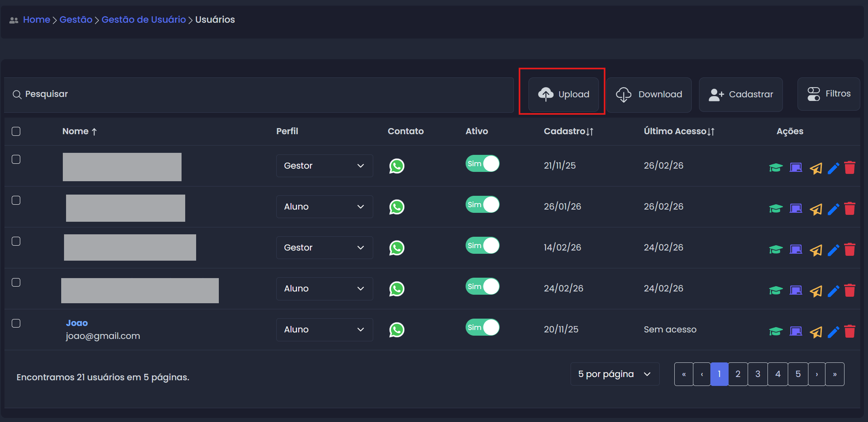Click the orange paper plane icon in Joao's row
The image size is (868, 422).
tap(816, 332)
